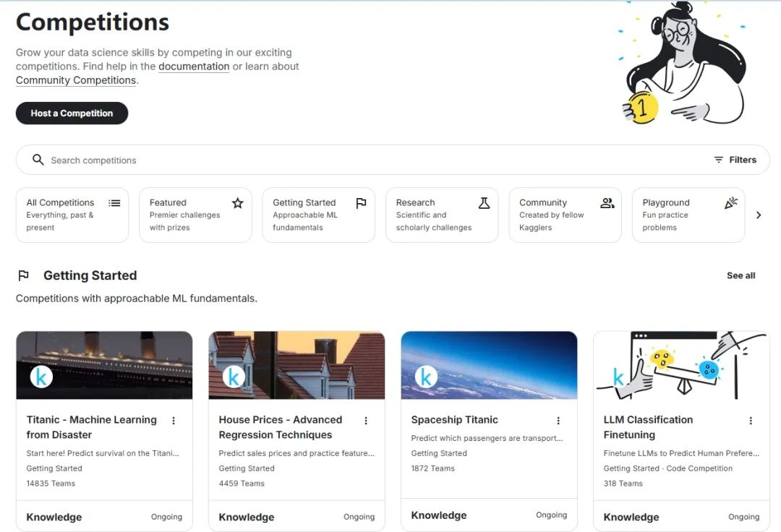
Task: Click the star icon on Featured
Action: [x=238, y=203]
